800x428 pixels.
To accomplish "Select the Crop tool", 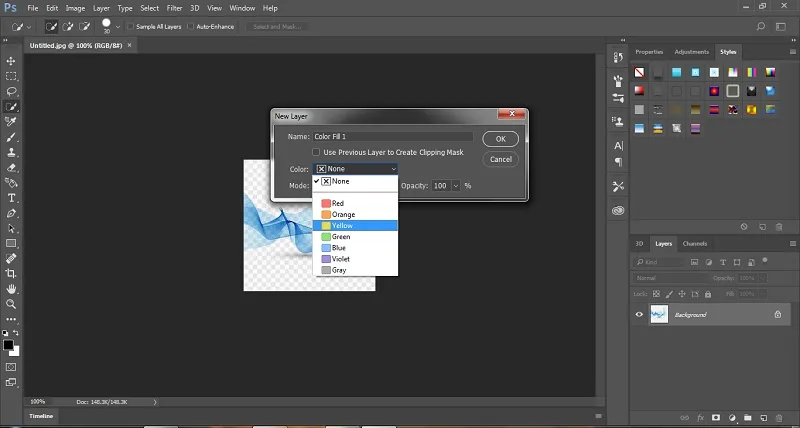I will click(x=11, y=273).
